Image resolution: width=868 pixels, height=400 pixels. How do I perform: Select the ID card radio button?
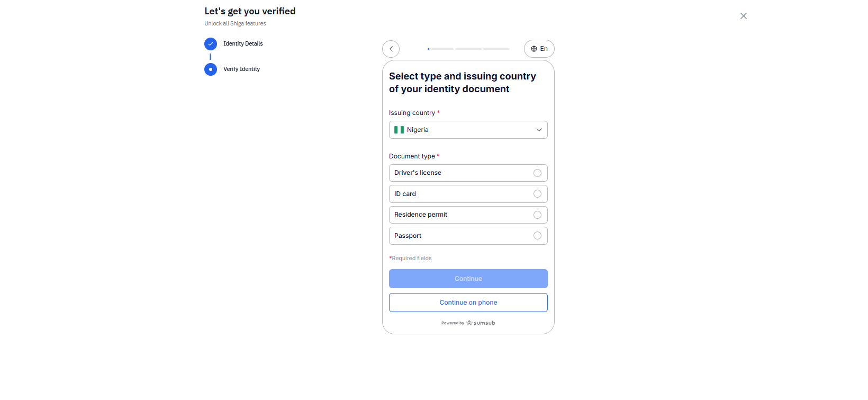(537, 194)
